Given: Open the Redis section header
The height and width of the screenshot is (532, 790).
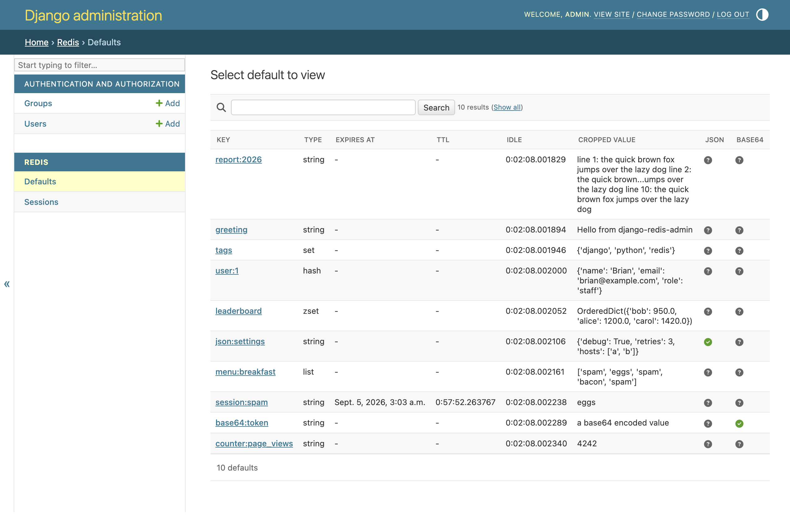Looking at the screenshot, I should tap(36, 162).
